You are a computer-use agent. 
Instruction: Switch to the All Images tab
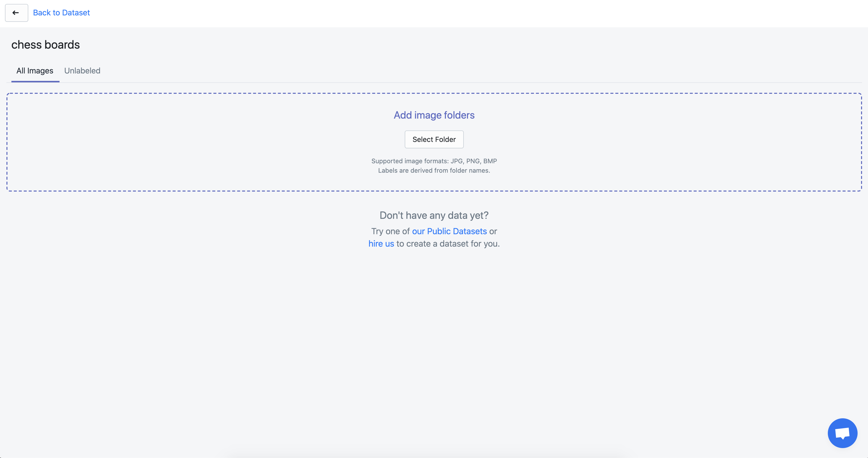pos(35,71)
